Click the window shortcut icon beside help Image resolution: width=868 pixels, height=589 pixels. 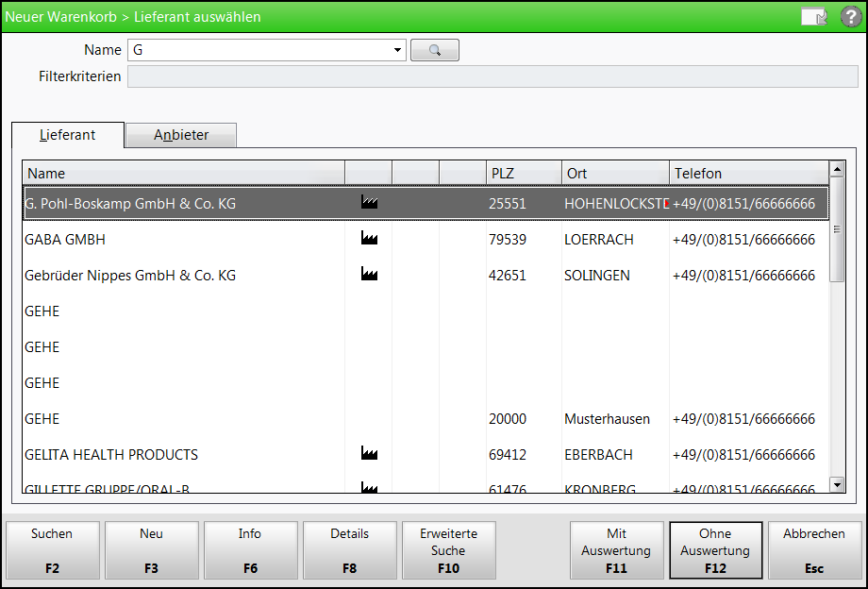[x=814, y=17]
